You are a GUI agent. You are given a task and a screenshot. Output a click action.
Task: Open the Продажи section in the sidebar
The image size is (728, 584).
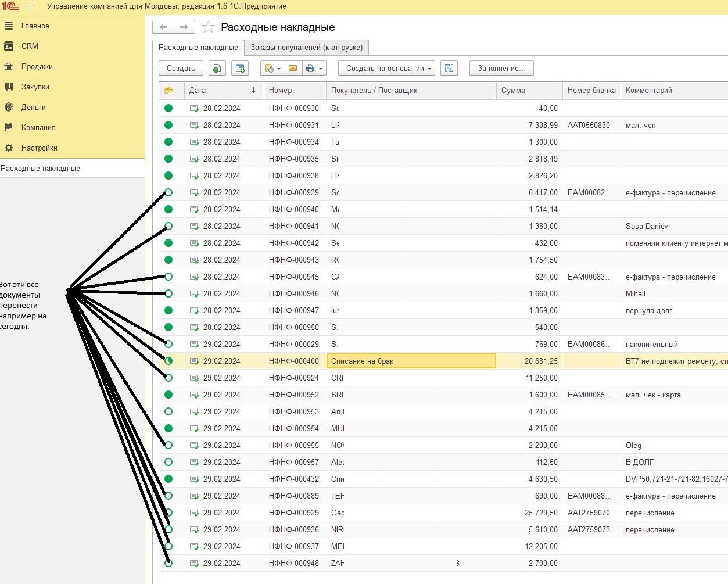37,67
